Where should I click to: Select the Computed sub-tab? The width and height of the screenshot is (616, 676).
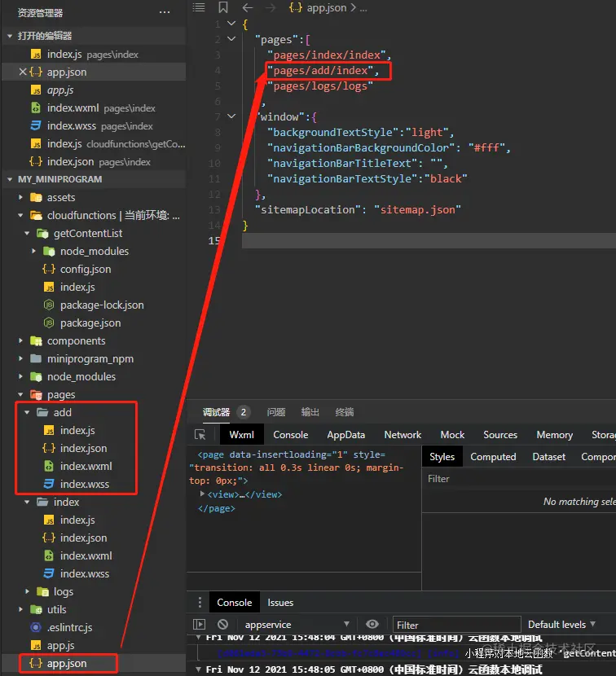click(493, 457)
